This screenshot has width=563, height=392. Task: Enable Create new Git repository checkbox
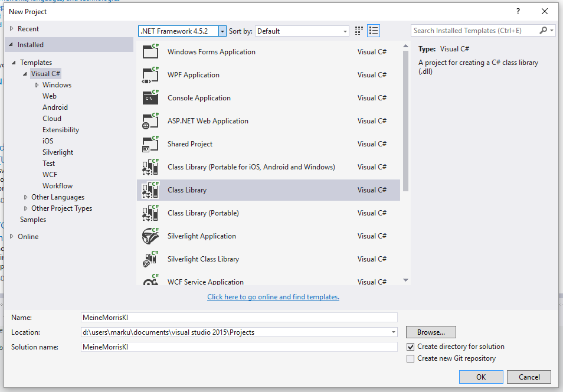tap(411, 358)
